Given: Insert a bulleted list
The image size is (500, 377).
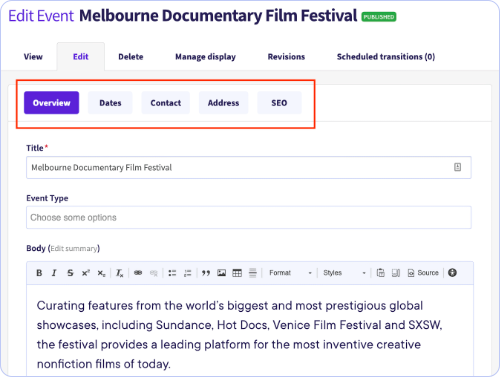Looking at the screenshot, I should pos(172,273).
